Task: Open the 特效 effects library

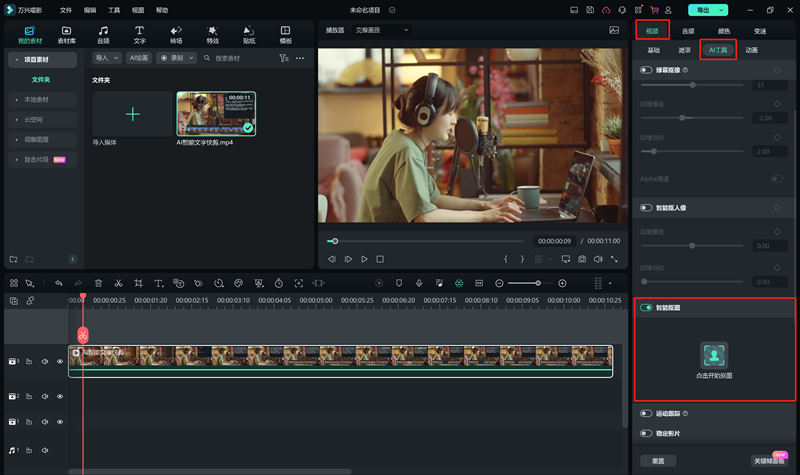Action: pyautogui.click(x=213, y=35)
